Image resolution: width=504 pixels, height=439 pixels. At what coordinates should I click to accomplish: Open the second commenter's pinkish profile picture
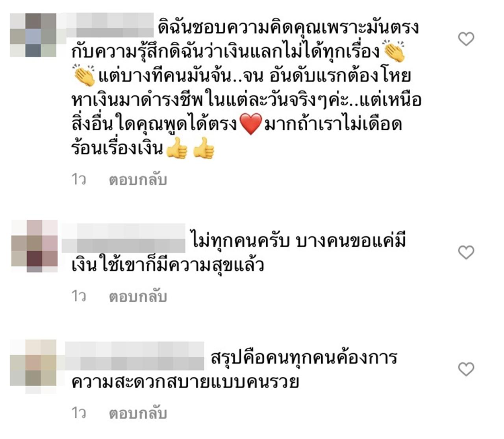(x=34, y=246)
